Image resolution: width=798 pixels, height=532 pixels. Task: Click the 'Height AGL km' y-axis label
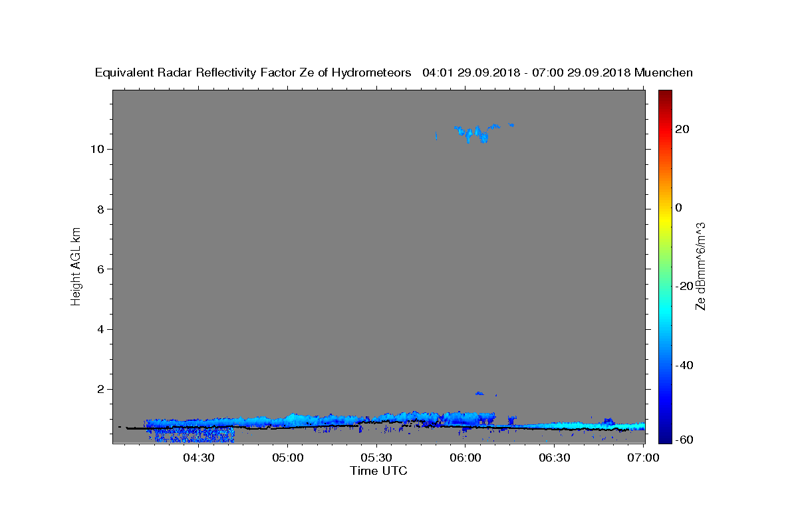(76, 266)
